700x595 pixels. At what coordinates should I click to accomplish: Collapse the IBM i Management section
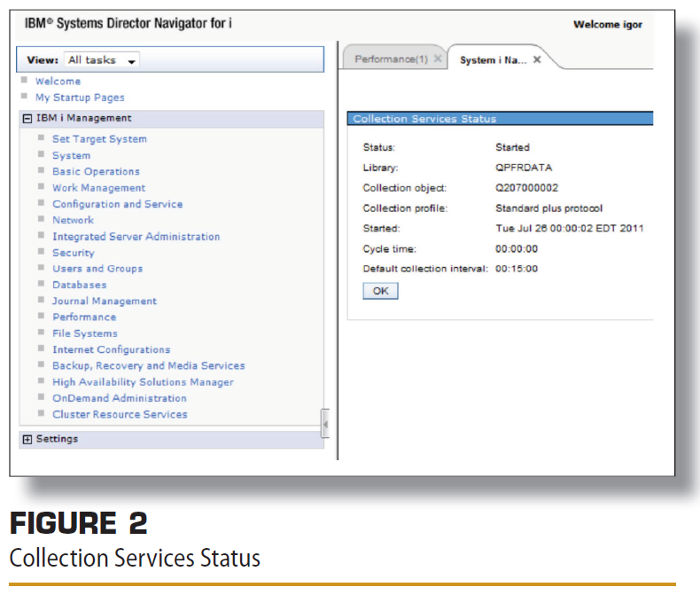(27, 118)
